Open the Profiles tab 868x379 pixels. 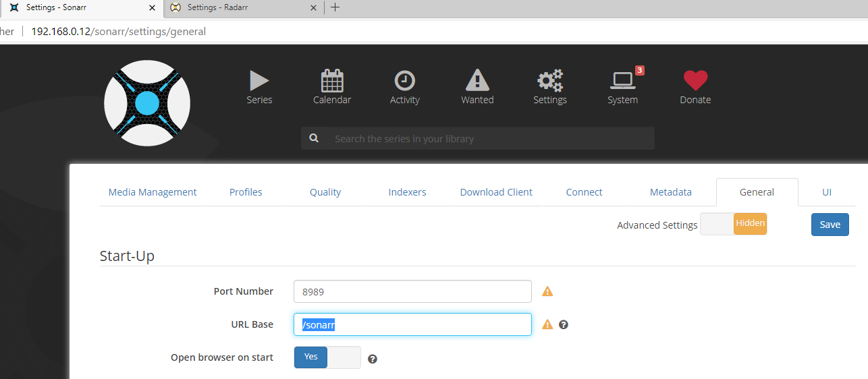[x=246, y=192]
